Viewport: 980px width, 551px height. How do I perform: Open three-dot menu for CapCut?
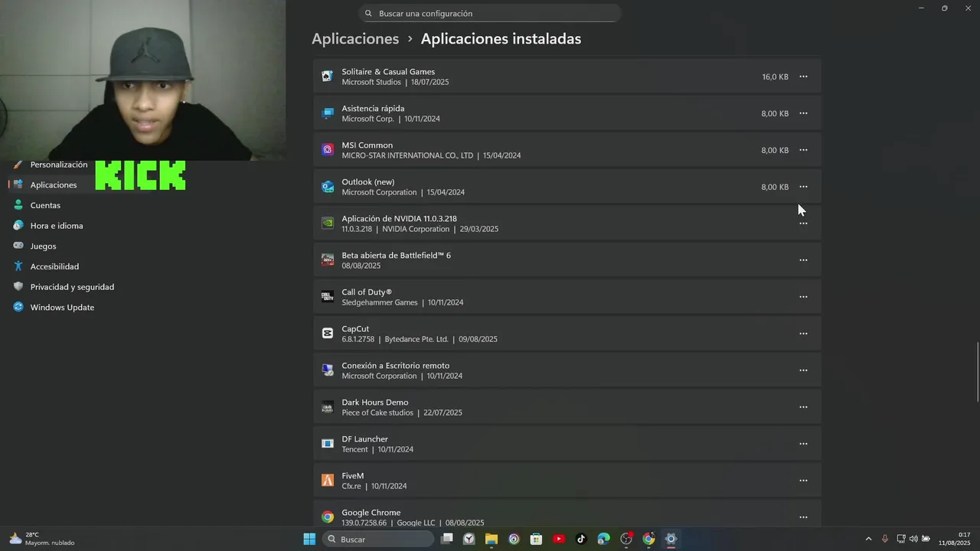(x=803, y=334)
